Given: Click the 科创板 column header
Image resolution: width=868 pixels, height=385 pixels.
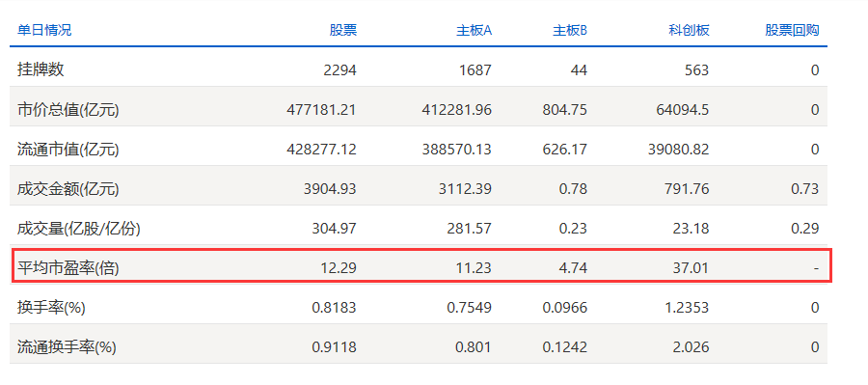Looking at the screenshot, I should point(689,30).
